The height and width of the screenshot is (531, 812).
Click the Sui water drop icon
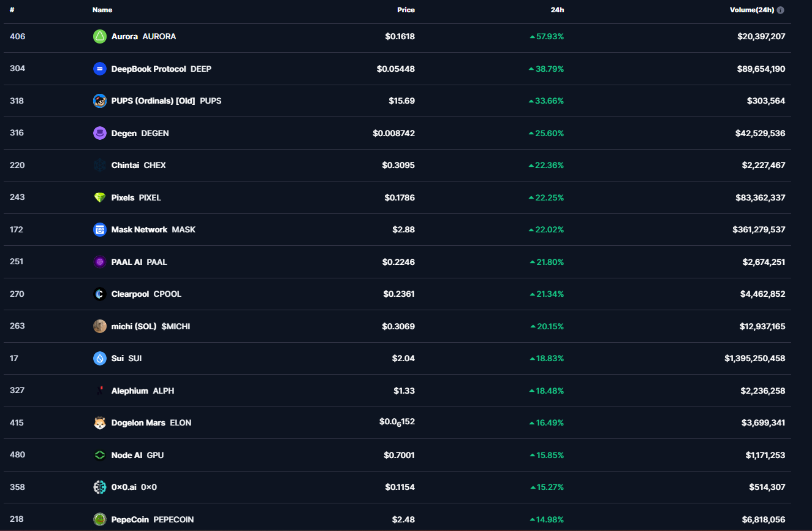(99, 358)
